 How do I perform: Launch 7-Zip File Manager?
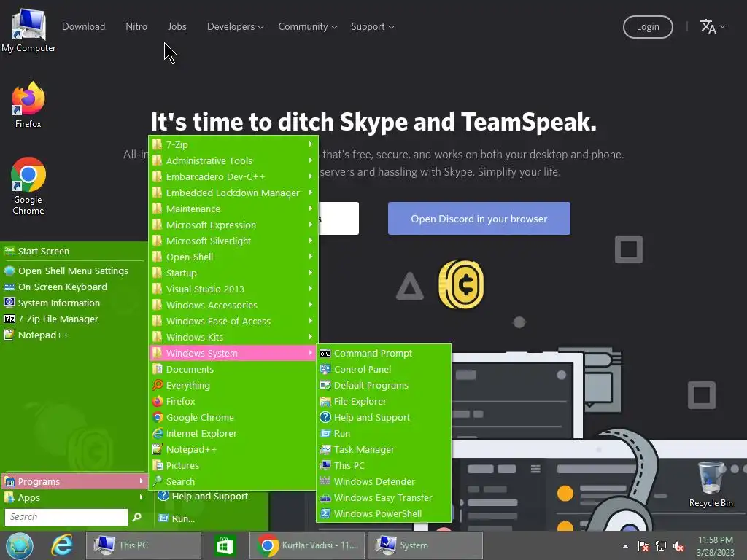pos(74,319)
